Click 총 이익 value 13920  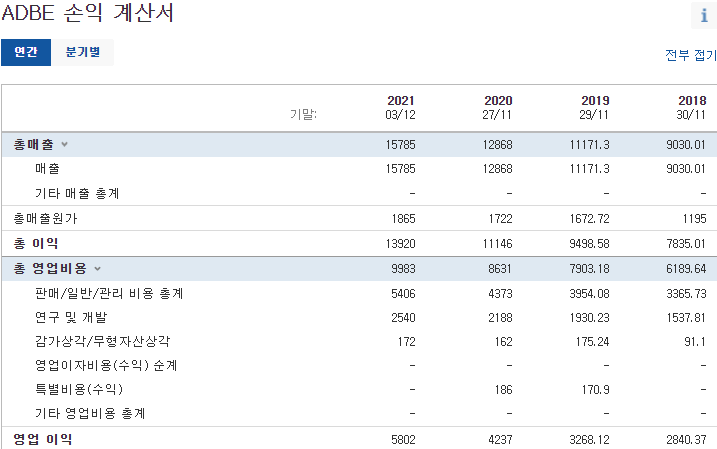[401, 244]
